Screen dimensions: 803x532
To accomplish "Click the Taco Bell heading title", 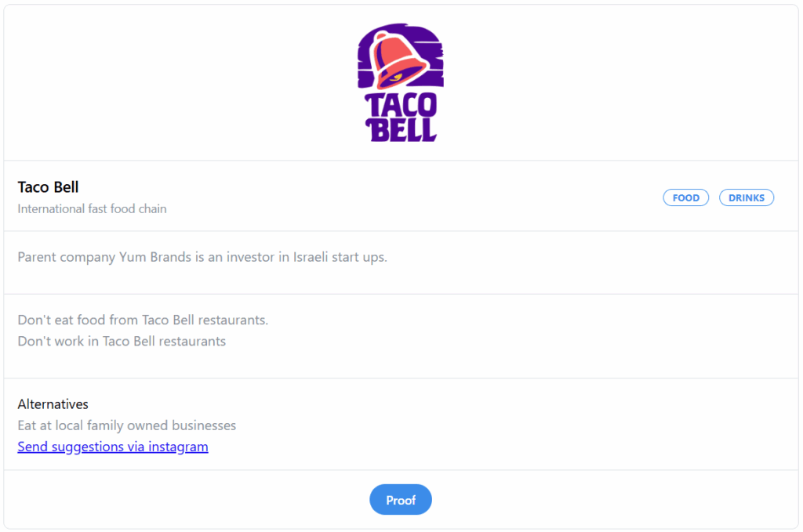I will coord(48,187).
